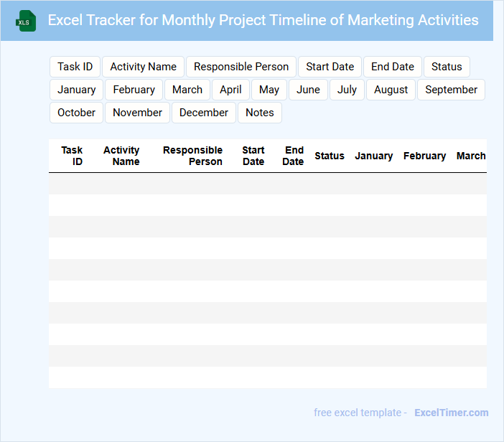Click the Start Date tag

[330, 67]
